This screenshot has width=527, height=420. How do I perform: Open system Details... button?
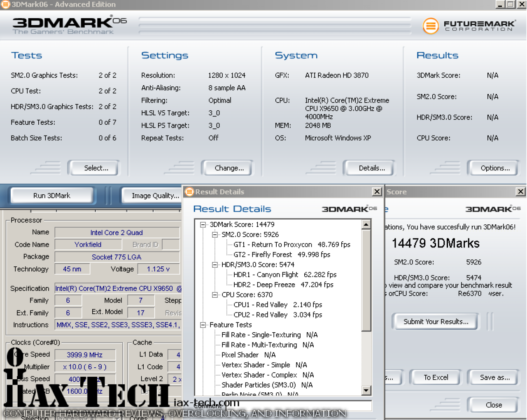click(x=369, y=168)
